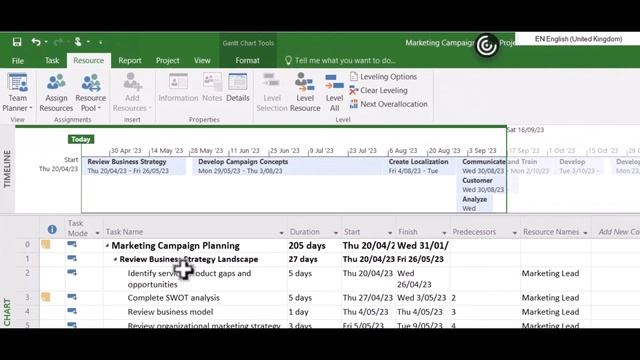The height and width of the screenshot is (360, 640).
Task: Collapse the Marketing Campaign Planning summary task
Action: [107, 246]
